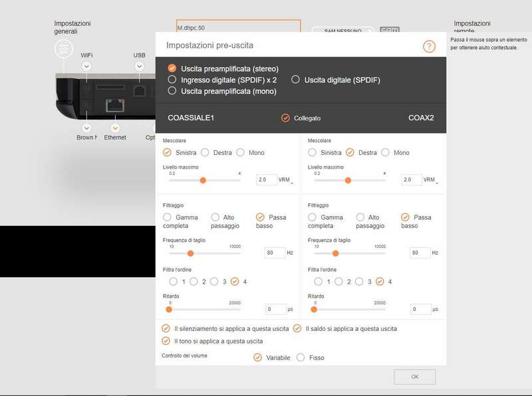The image size is (532, 396).
Task: Expand the Brown chevron below the device
Action: (x=86, y=127)
